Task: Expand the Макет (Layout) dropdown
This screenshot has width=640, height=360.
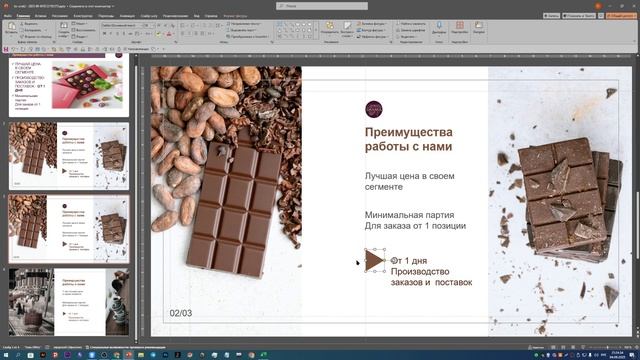Action: (x=80, y=24)
